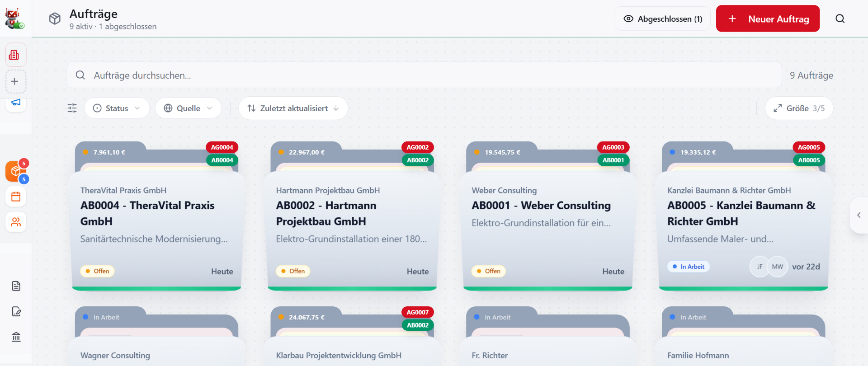
Task: Select the AG0004 badge on TheraVital card
Action: (x=222, y=147)
